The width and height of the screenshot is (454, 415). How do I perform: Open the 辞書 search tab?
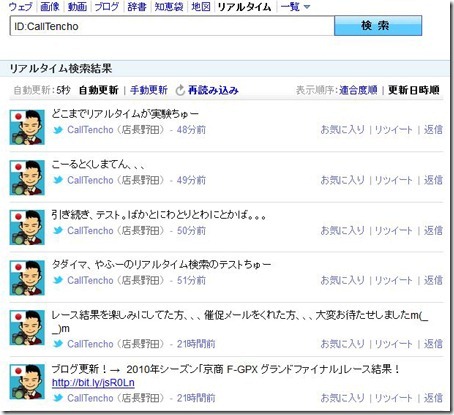click(137, 6)
